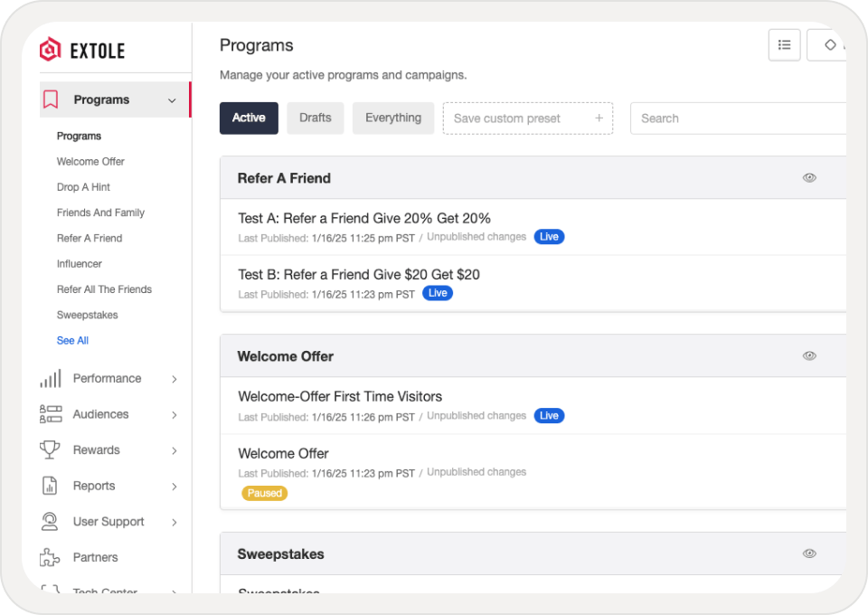Click the Performance bar chart icon
The width and height of the screenshot is (868, 615).
click(x=51, y=379)
